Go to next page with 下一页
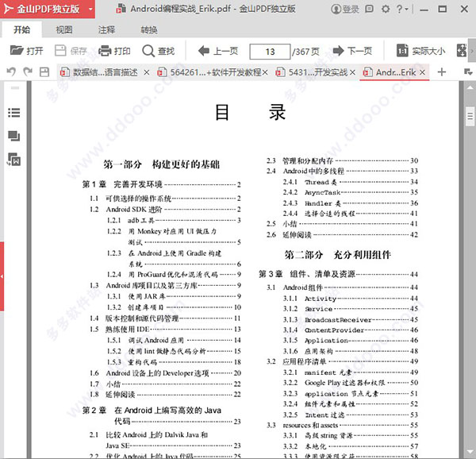476x459 pixels. pos(352,51)
